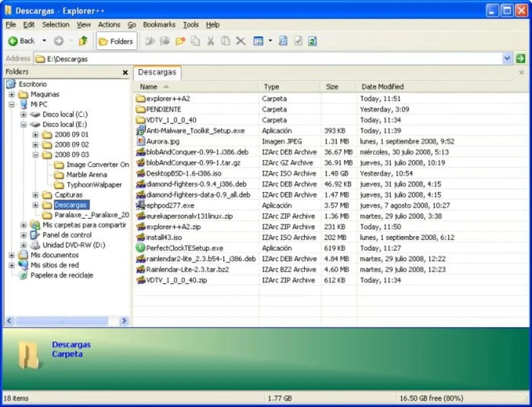Image resolution: width=532 pixels, height=407 pixels.
Task: Collapse the Mi PC tree node
Action: (11, 104)
